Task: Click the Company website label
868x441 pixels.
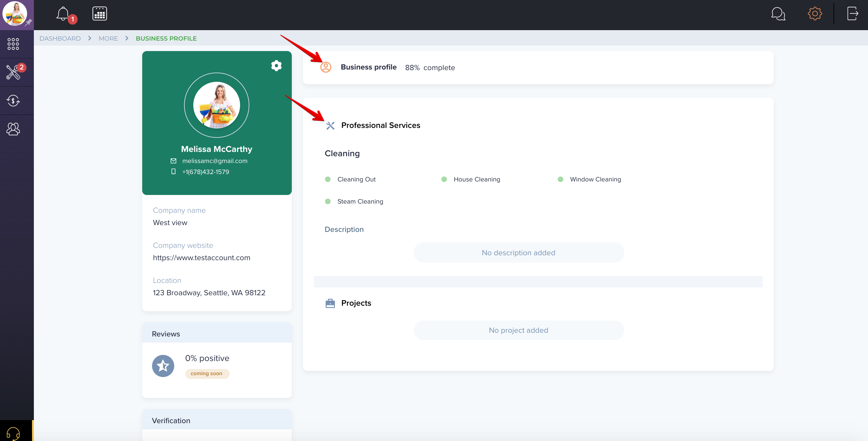Action: point(183,245)
